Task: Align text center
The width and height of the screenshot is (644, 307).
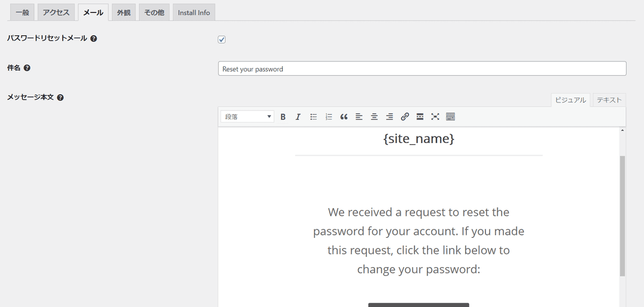Action: (x=374, y=117)
